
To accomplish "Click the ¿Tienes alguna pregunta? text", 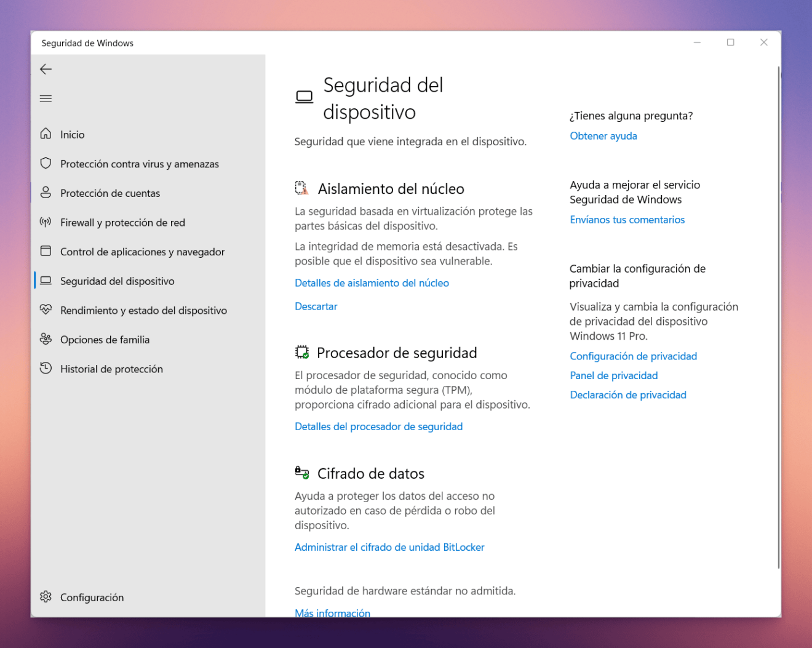I will click(x=631, y=116).
